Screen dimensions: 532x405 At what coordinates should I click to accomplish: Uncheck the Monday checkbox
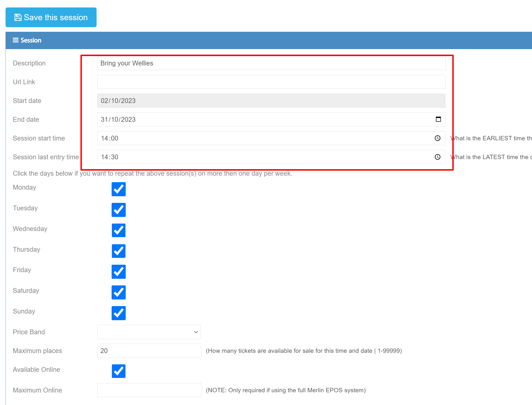coord(118,189)
